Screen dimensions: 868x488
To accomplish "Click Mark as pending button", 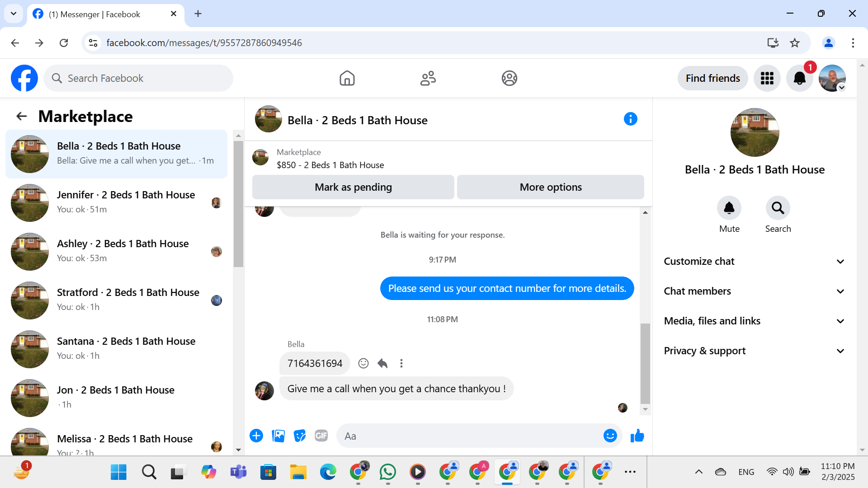I will [353, 187].
